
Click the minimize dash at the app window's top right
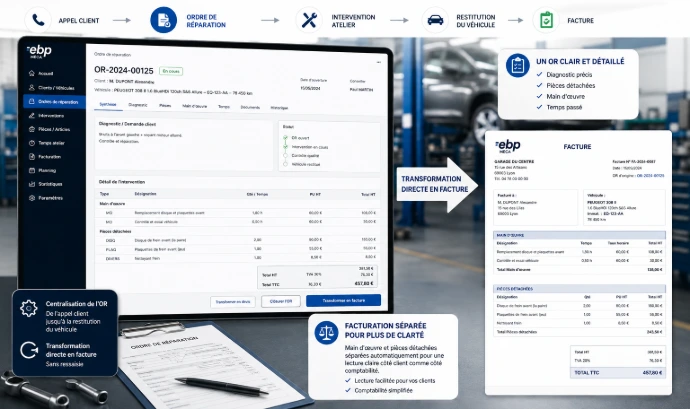[378, 62]
